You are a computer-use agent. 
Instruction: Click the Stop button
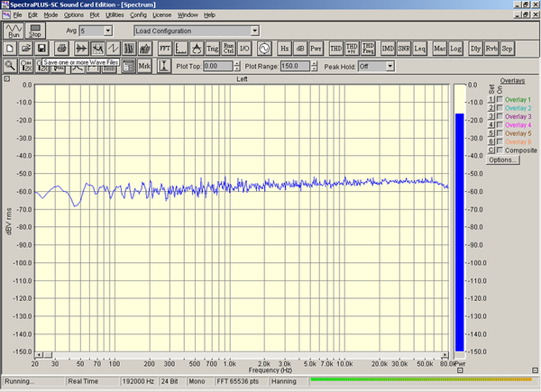tap(35, 31)
